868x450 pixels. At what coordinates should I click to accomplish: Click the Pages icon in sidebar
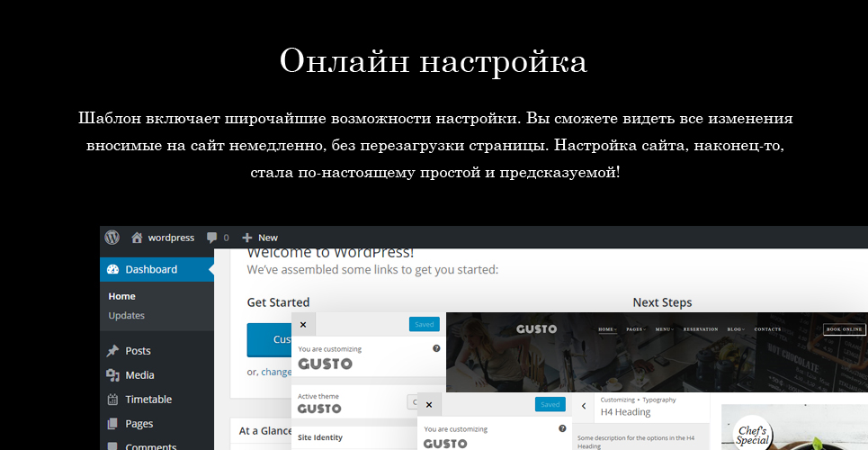tap(113, 424)
